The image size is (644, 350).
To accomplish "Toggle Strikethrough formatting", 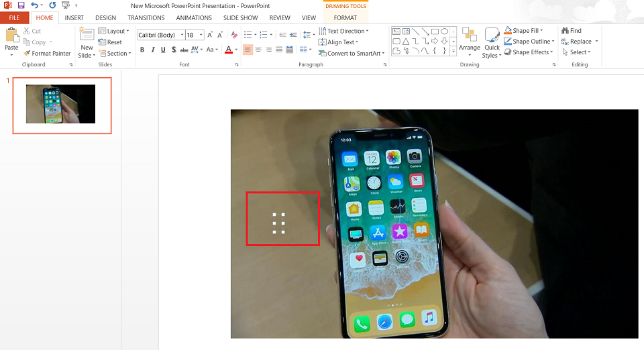I will pyautogui.click(x=184, y=50).
